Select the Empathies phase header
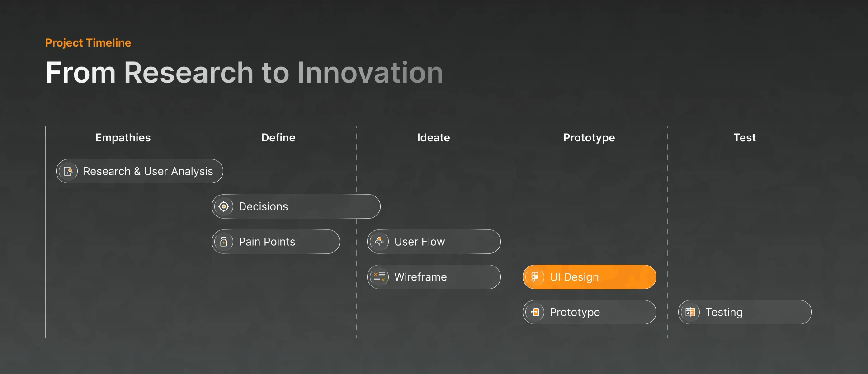 point(123,138)
